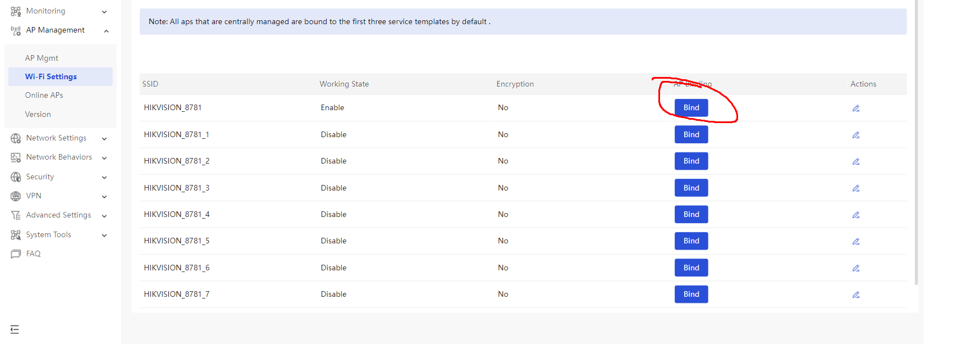This screenshot has height=344, width=980.
Task: Open System Tools dropdown in sidebar
Action: coord(104,236)
